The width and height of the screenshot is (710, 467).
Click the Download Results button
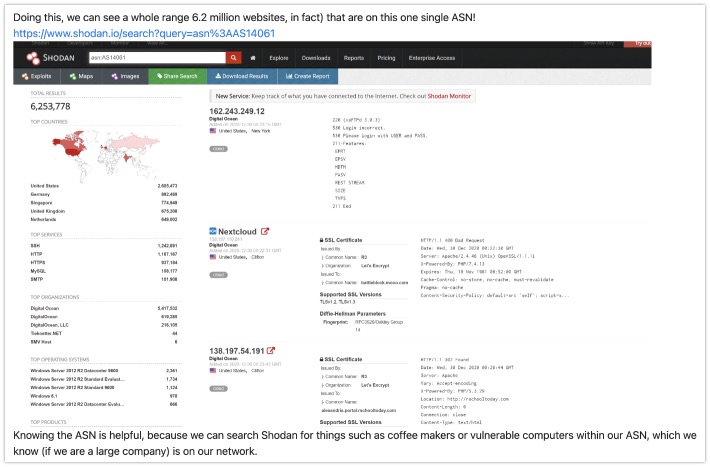click(242, 76)
